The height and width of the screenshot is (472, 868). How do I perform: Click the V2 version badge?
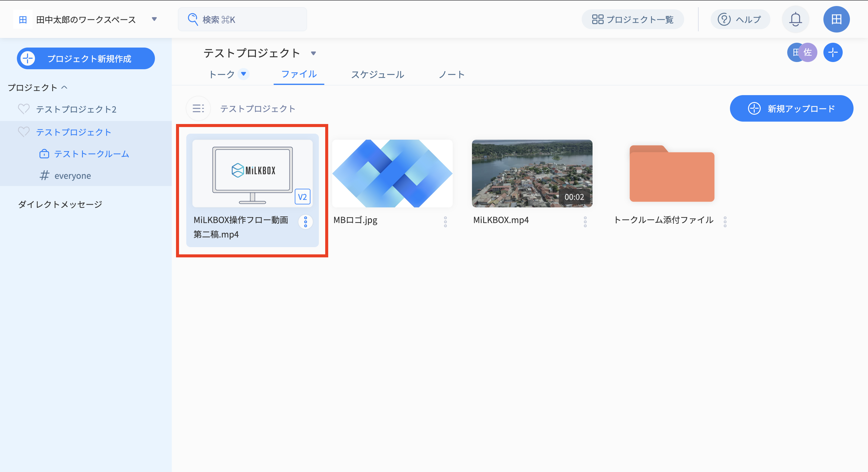pyautogui.click(x=302, y=197)
